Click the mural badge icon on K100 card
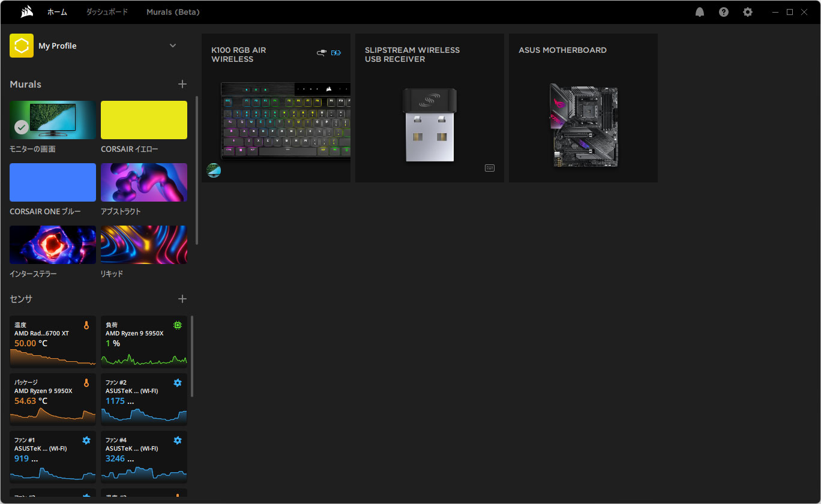This screenshot has height=504, width=821. (214, 170)
